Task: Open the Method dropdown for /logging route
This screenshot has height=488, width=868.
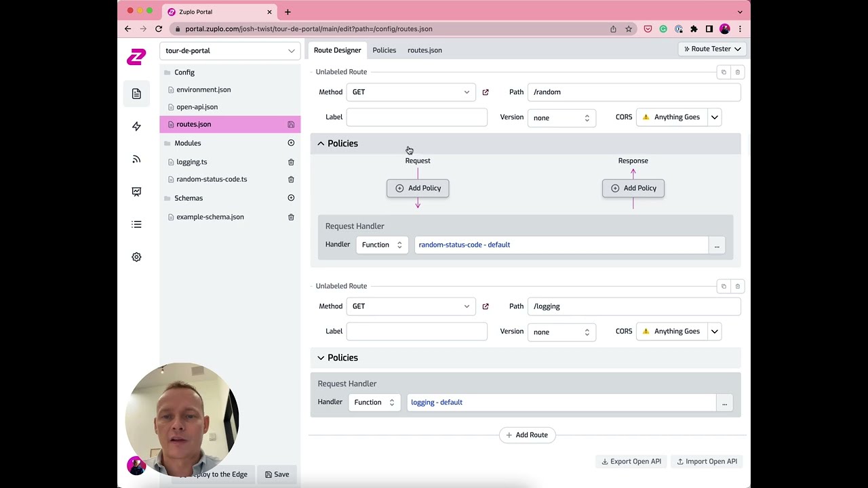Action: click(411, 306)
